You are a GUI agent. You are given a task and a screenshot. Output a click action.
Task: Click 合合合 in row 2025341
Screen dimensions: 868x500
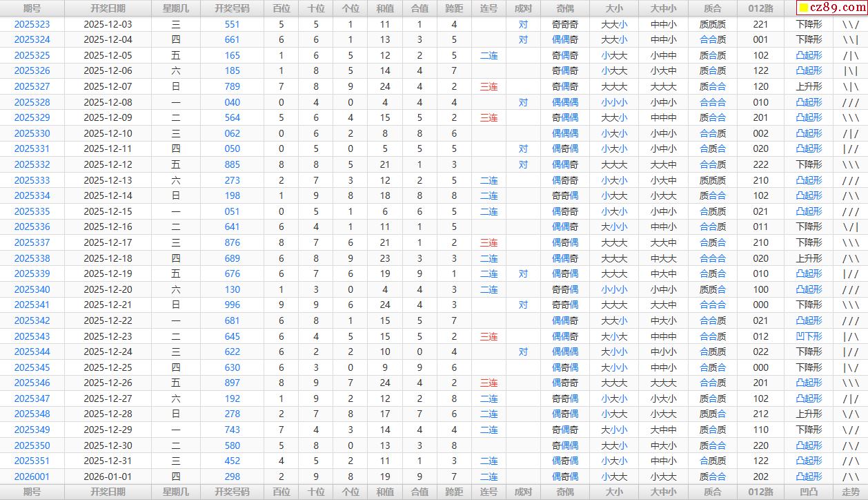tap(712, 305)
